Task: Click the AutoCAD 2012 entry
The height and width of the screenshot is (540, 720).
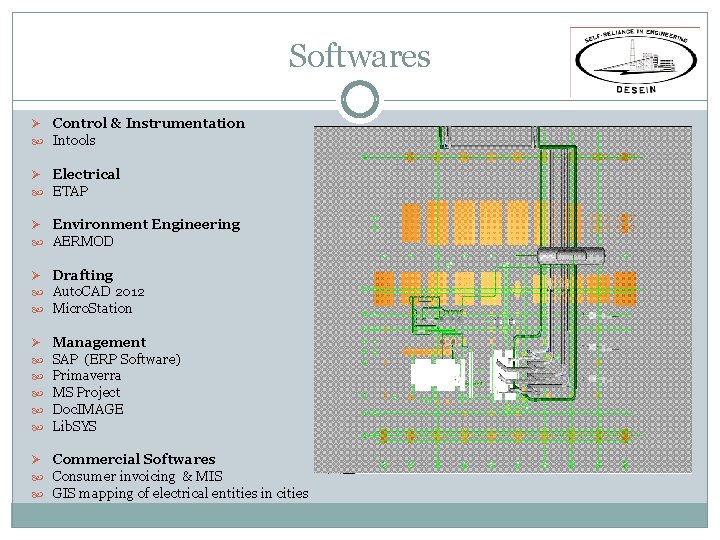Action: [x=98, y=292]
